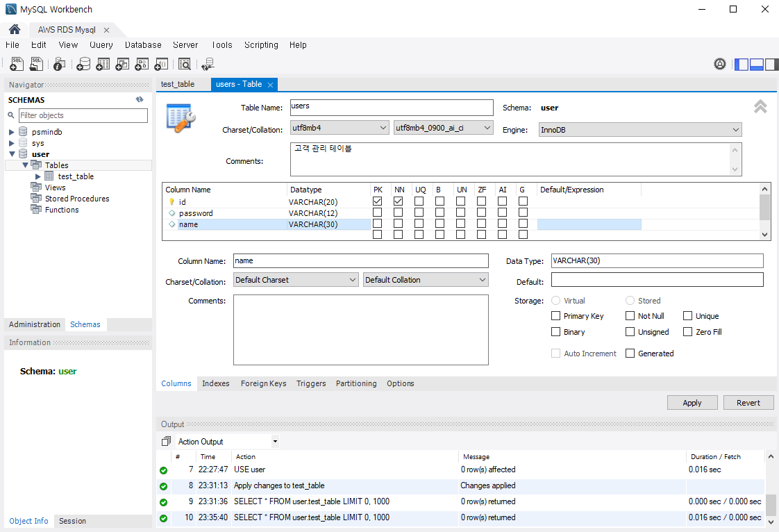This screenshot has height=532, width=779.
Task: Create a new SQL tab icon
Action: (x=17, y=64)
